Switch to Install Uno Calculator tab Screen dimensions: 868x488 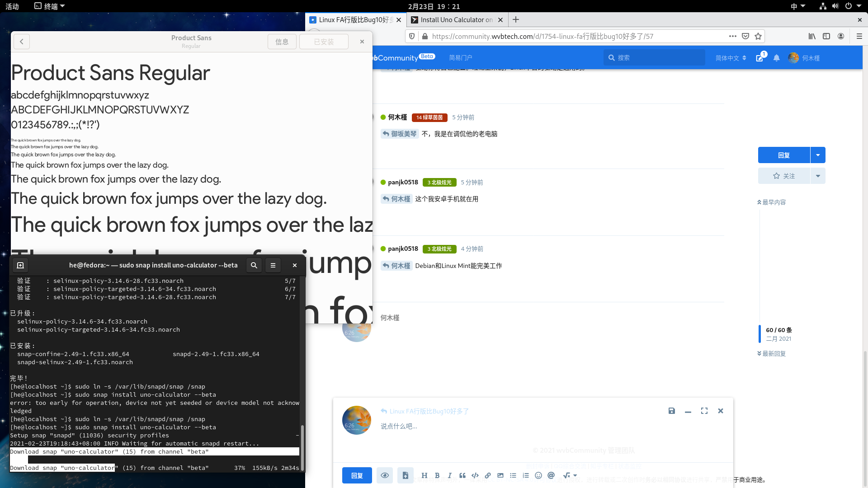tap(457, 20)
